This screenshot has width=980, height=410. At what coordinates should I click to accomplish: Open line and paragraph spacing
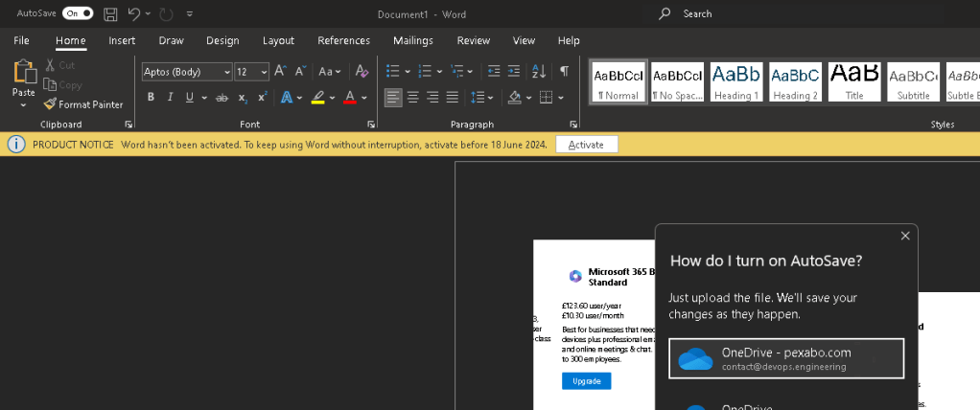(x=482, y=98)
